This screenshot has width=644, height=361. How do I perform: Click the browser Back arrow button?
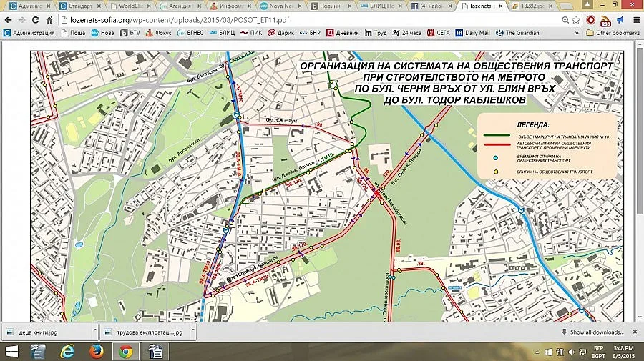tap(10, 20)
